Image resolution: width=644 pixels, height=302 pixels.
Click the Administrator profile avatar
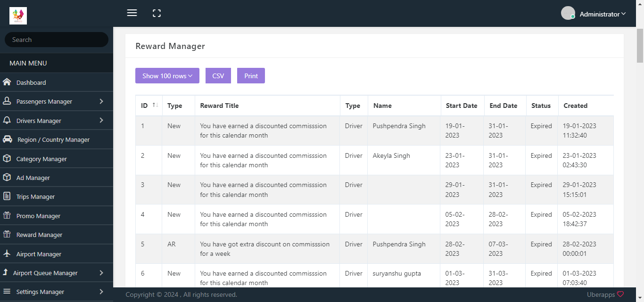click(568, 13)
